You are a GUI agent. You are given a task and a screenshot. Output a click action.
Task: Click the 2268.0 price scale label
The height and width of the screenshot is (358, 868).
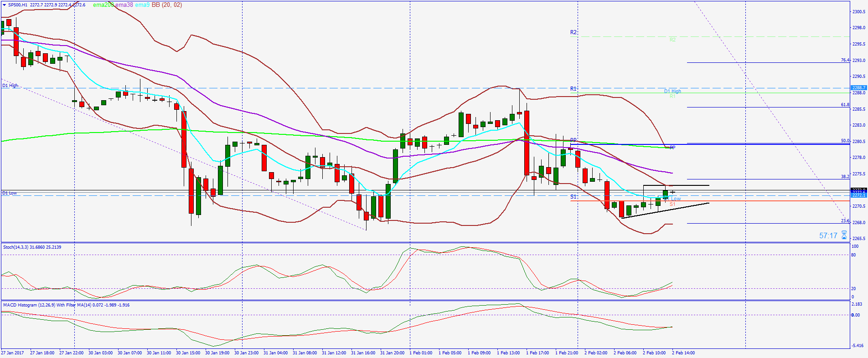point(859,223)
